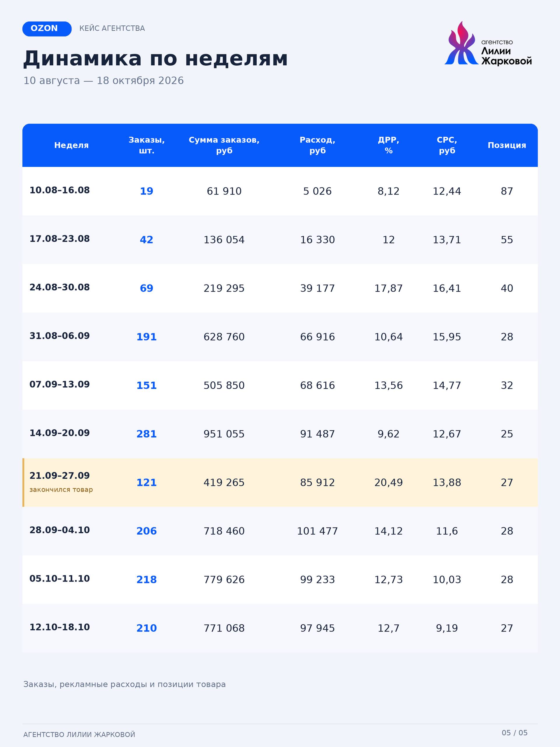Click the highlighted week '21.09–27.09'

coord(60,476)
